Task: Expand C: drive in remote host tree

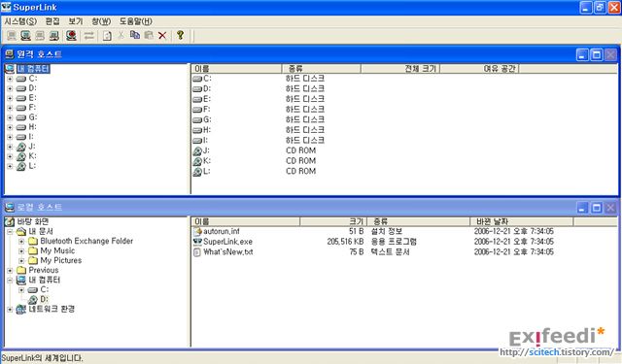Action: pos(10,79)
